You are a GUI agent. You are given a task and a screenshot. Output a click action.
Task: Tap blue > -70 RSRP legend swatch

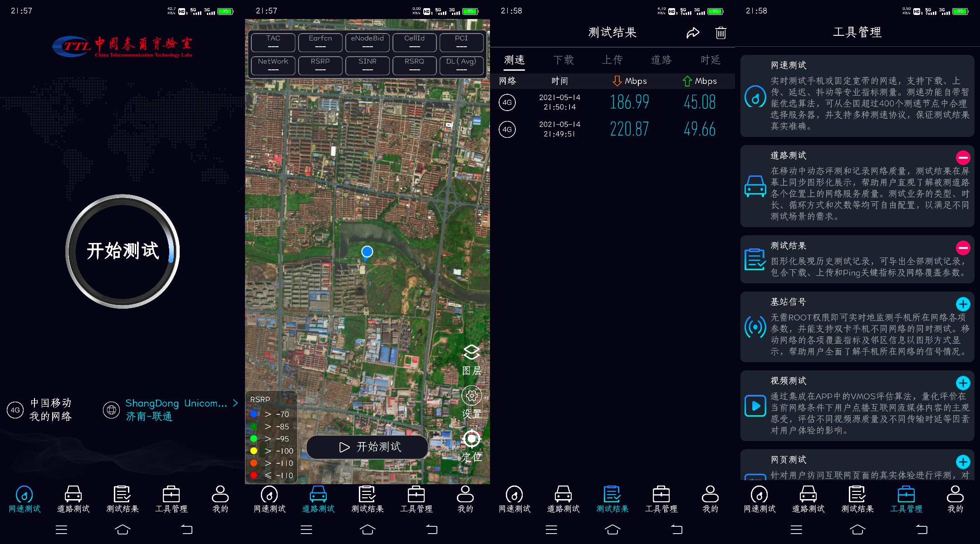(254, 414)
